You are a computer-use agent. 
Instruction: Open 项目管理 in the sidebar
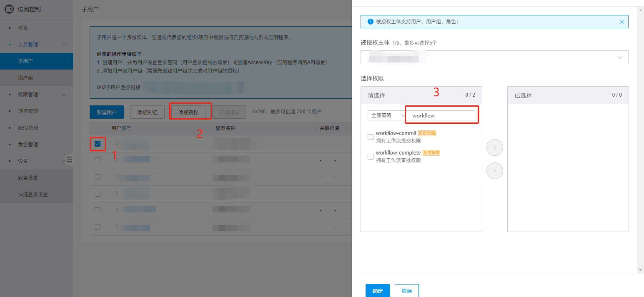click(28, 111)
